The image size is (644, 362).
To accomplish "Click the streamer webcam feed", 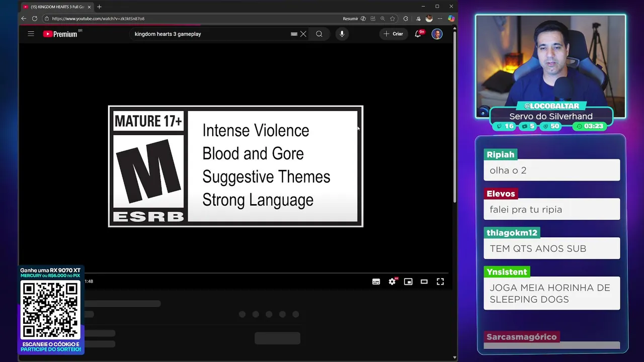I will point(550,65).
